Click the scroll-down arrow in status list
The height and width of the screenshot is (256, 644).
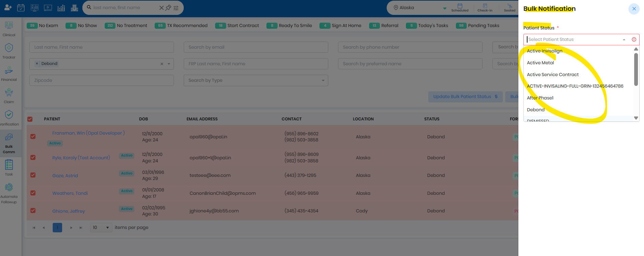[636, 118]
